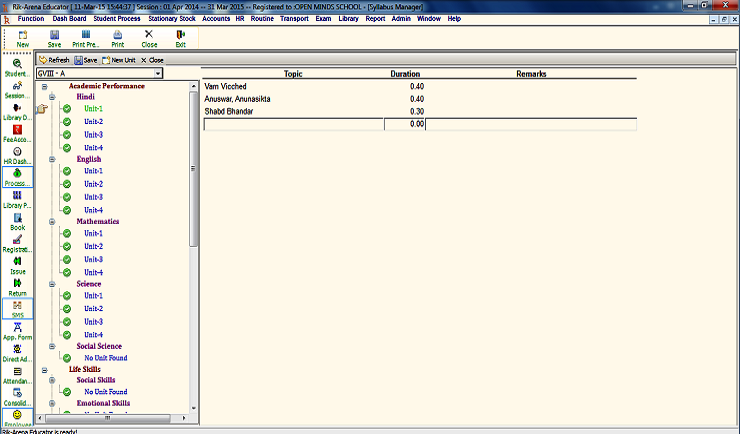This screenshot has height=434, width=740.
Task: Click the New Unit button
Action: click(x=117, y=60)
